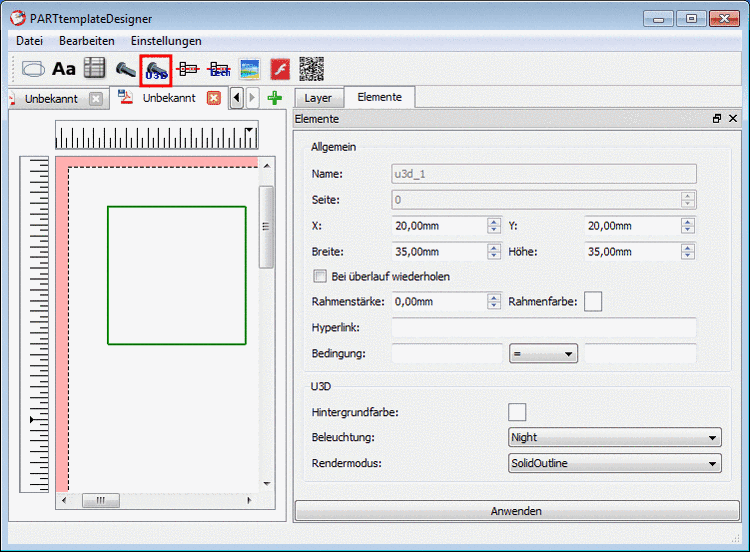Image resolution: width=750 pixels, height=552 pixels.
Task: Undock the Elemente panel
Action: (717, 119)
